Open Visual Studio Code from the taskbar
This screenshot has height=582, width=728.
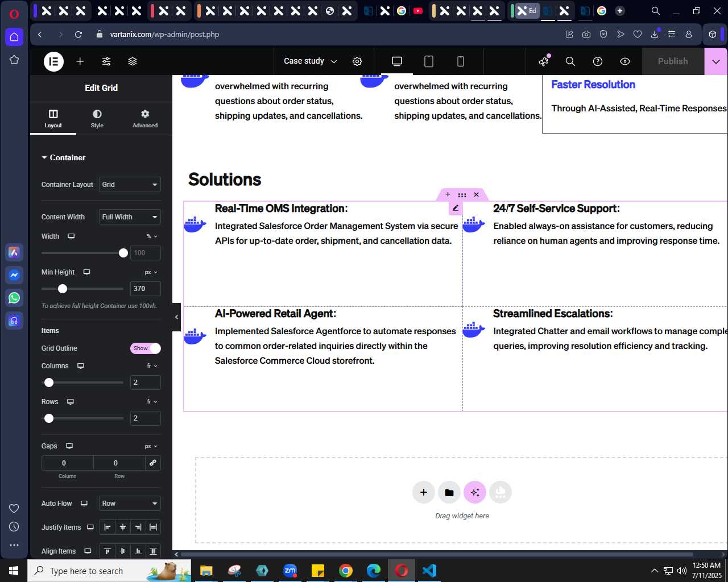click(x=429, y=571)
